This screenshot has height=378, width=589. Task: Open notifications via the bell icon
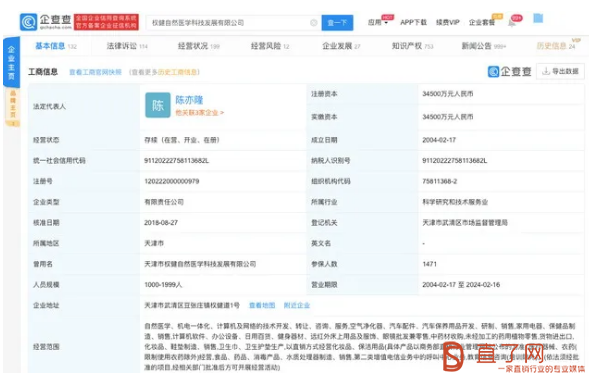click(512, 23)
